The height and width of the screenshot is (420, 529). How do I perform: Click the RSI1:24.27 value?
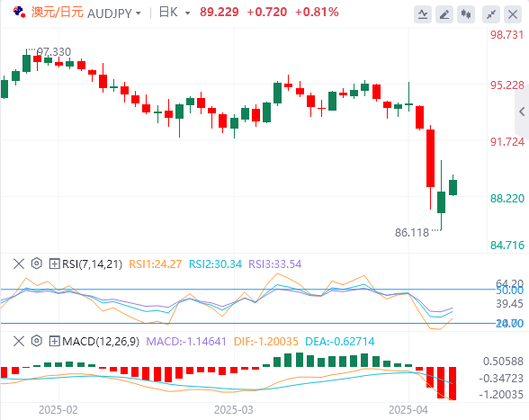click(156, 264)
